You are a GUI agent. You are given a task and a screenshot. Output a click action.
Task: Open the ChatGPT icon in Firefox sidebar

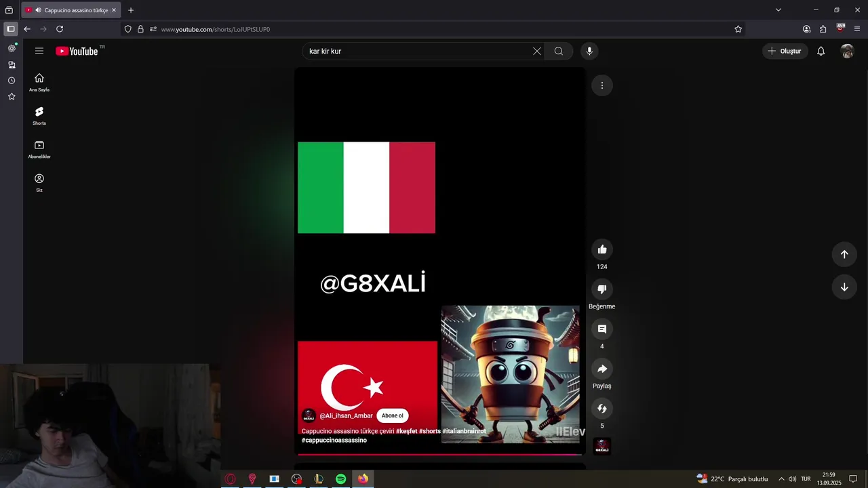12,48
